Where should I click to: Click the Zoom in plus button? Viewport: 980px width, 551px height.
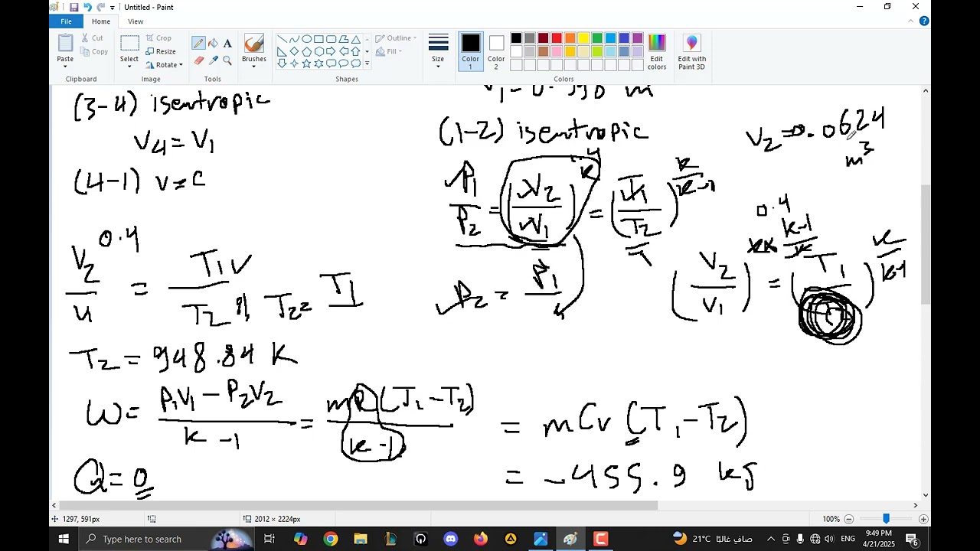click(923, 519)
